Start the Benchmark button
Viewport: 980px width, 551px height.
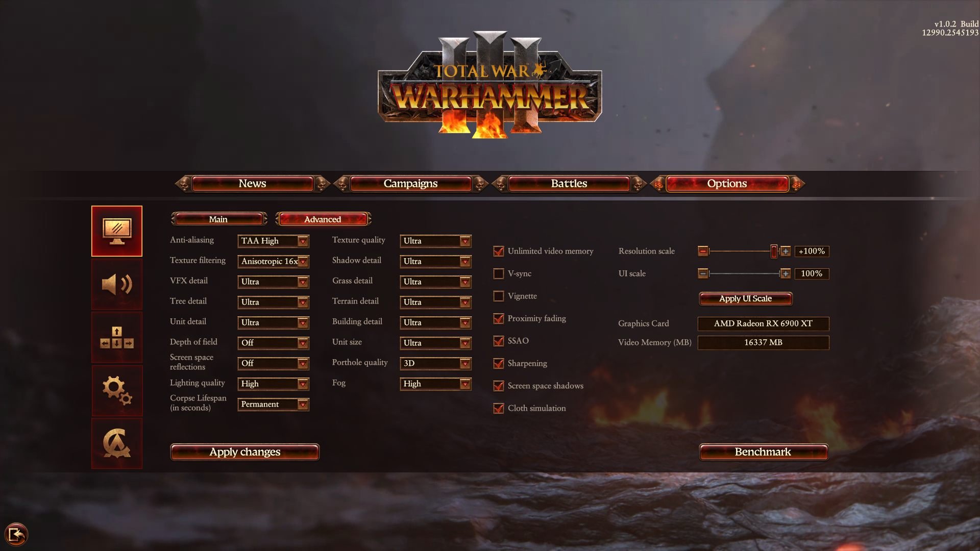coord(764,452)
